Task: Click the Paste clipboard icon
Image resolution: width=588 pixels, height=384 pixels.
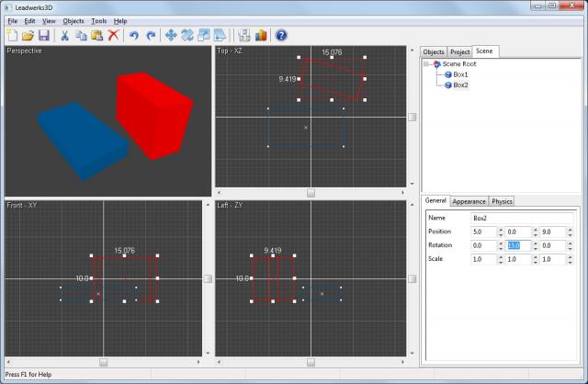Action: [x=97, y=36]
